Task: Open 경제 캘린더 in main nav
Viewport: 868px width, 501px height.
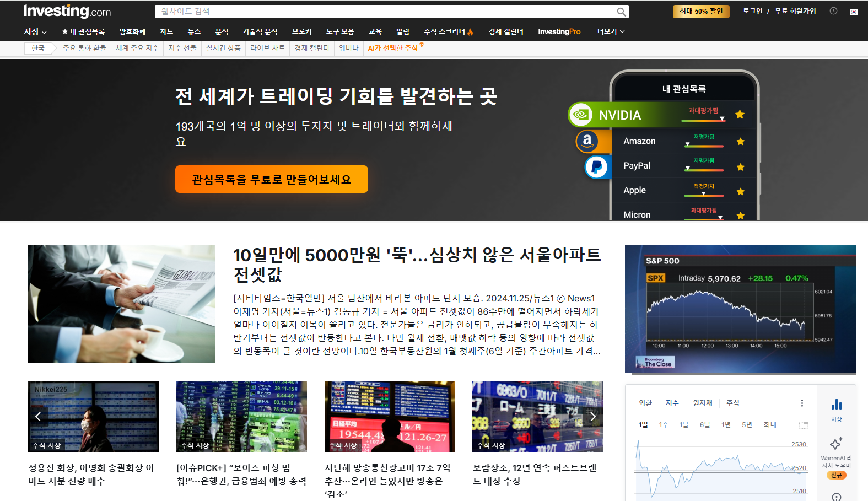Action: 506,31
